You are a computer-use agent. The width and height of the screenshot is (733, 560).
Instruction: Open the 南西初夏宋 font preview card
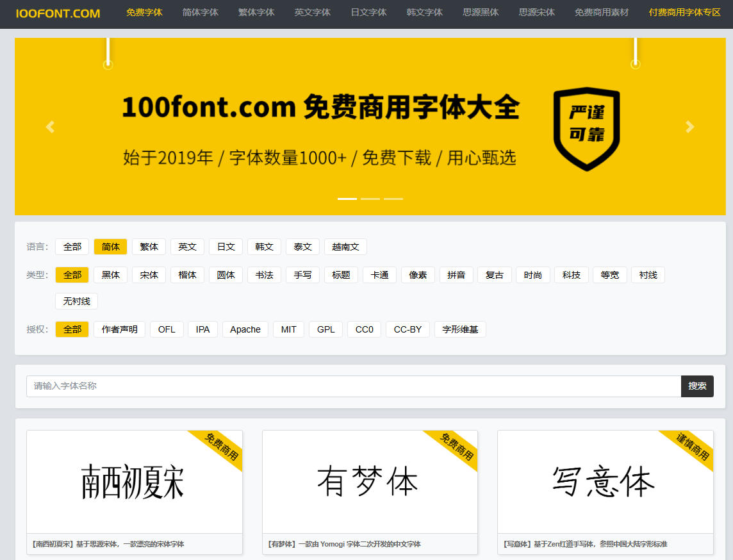(135, 482)
